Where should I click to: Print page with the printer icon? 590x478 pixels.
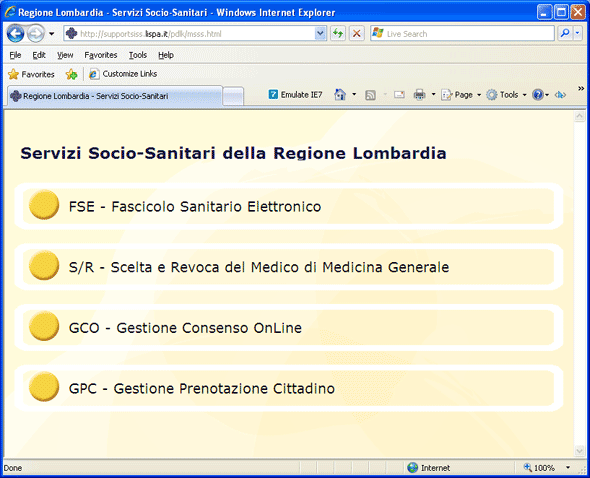[419, 94]
